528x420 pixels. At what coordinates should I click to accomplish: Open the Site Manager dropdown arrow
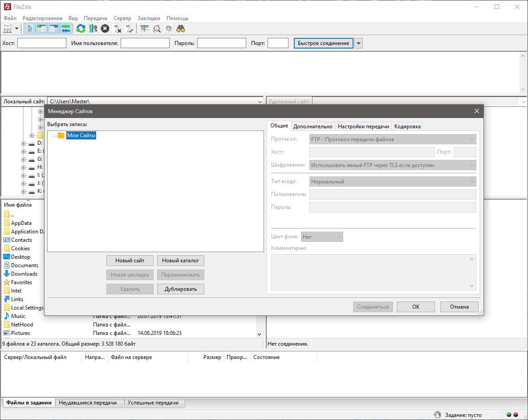pos(16,29)
